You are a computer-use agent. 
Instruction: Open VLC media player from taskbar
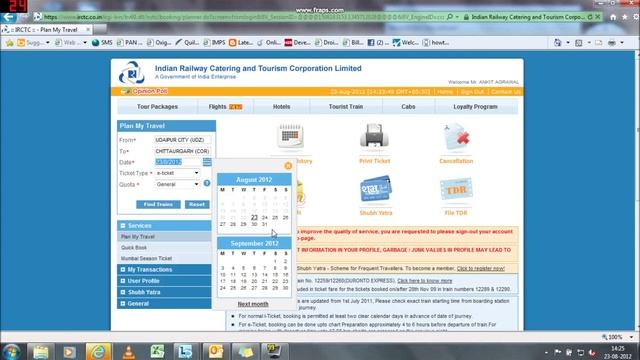tap(128, 351)
